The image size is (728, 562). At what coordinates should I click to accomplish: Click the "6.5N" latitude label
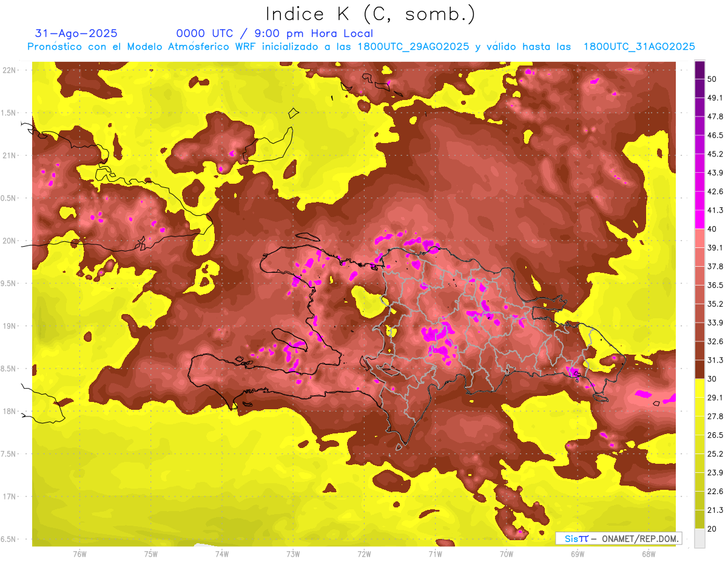point(9,539)
